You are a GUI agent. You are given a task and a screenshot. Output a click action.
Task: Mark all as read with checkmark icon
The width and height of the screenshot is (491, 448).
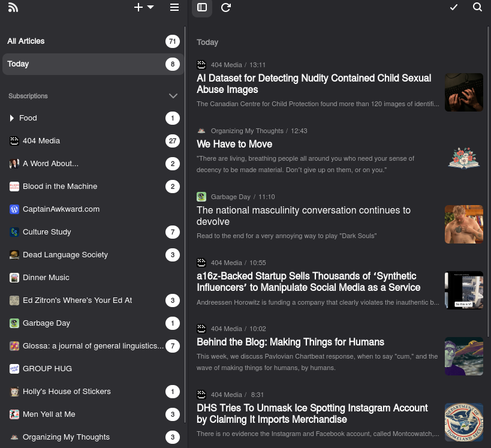(454, 7)
